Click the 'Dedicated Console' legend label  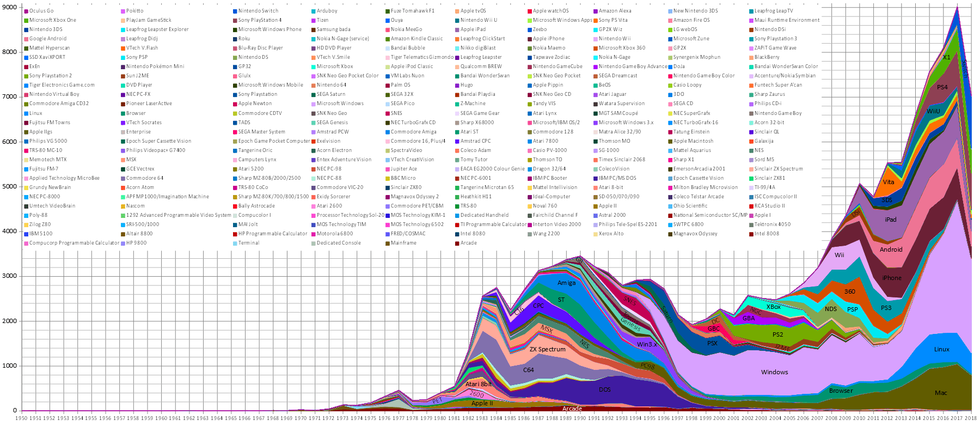[339, 243]
